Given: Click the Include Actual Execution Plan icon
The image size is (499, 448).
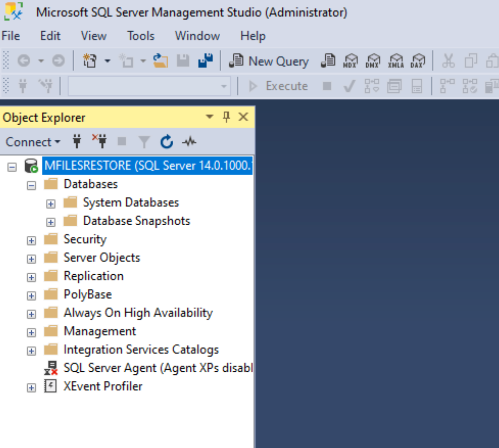Looking at the screenshot, I should tap(447, 86).
